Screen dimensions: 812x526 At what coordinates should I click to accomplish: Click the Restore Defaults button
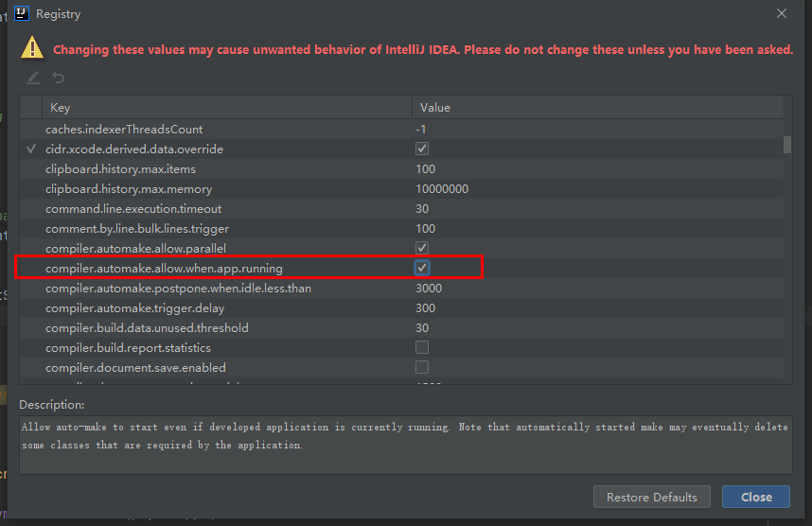[652, 497]
